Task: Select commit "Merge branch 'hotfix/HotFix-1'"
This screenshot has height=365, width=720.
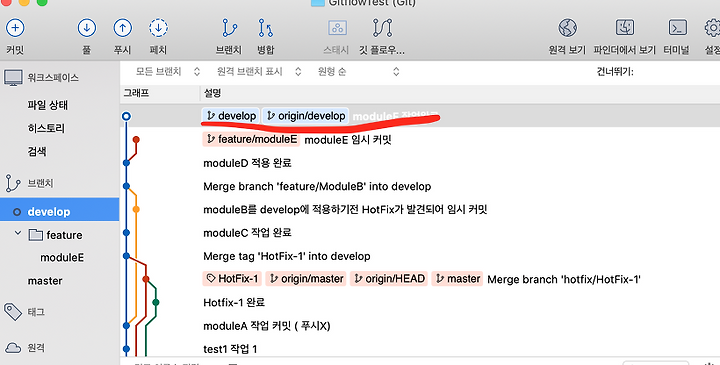Action: pos(564,279)
